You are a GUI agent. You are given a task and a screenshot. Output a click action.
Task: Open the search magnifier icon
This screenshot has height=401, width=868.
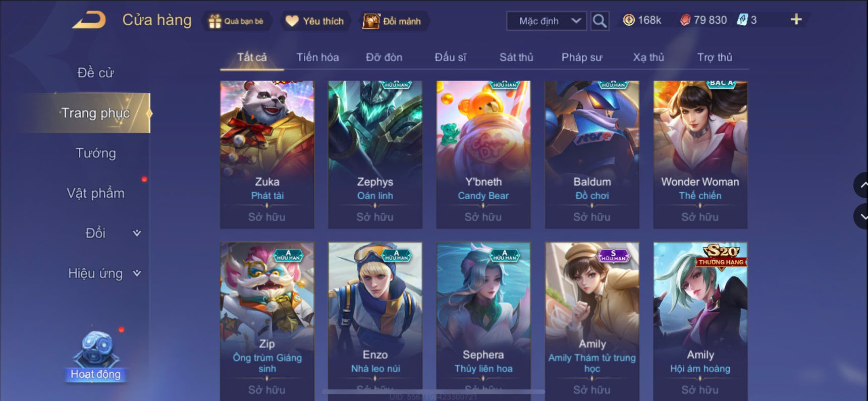coord(600,21)
